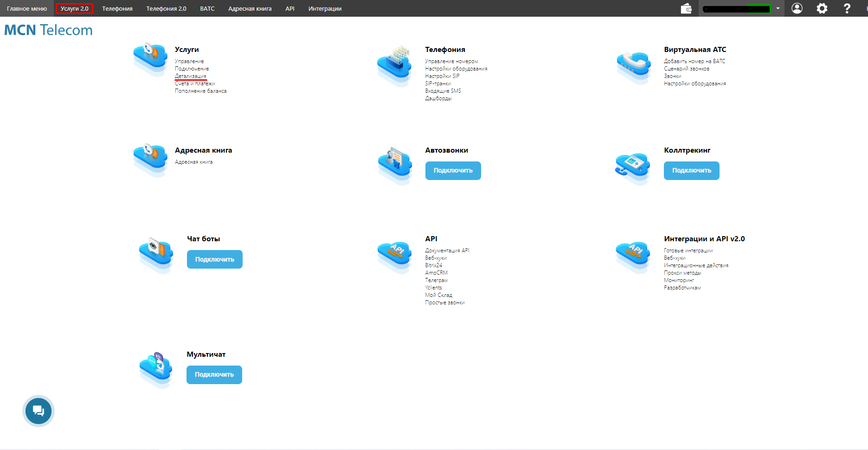Image resolution: width=868 pixels, height=450 pixels.
Task: Open Добавить номер на ВАТС link
Action: coord(694,61)
